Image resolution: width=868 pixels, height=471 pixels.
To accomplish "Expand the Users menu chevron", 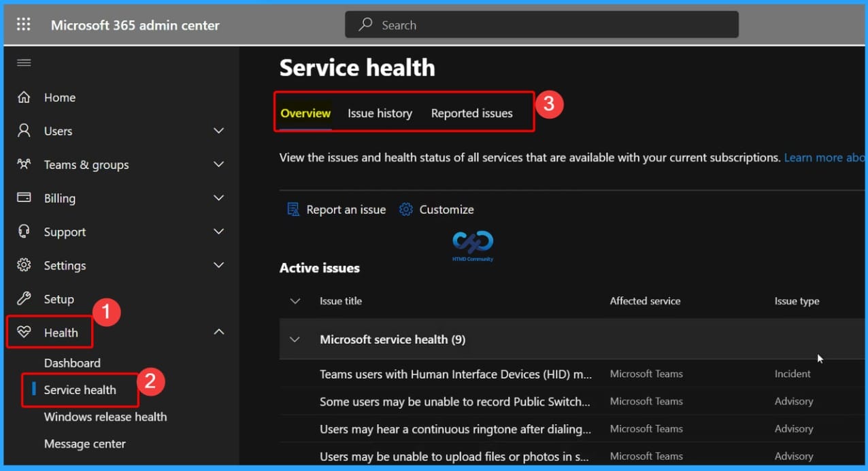I will point(219,130).
